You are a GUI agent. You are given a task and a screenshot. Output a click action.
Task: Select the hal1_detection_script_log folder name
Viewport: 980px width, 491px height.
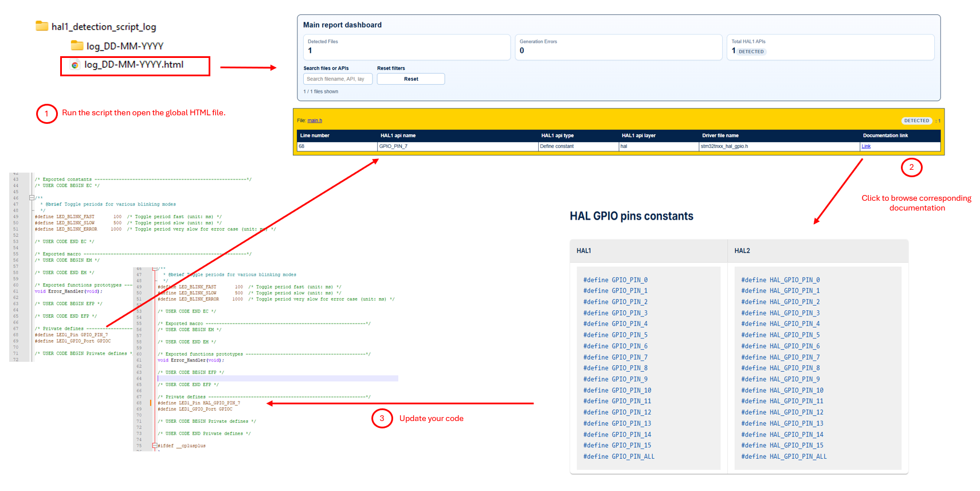104,27
